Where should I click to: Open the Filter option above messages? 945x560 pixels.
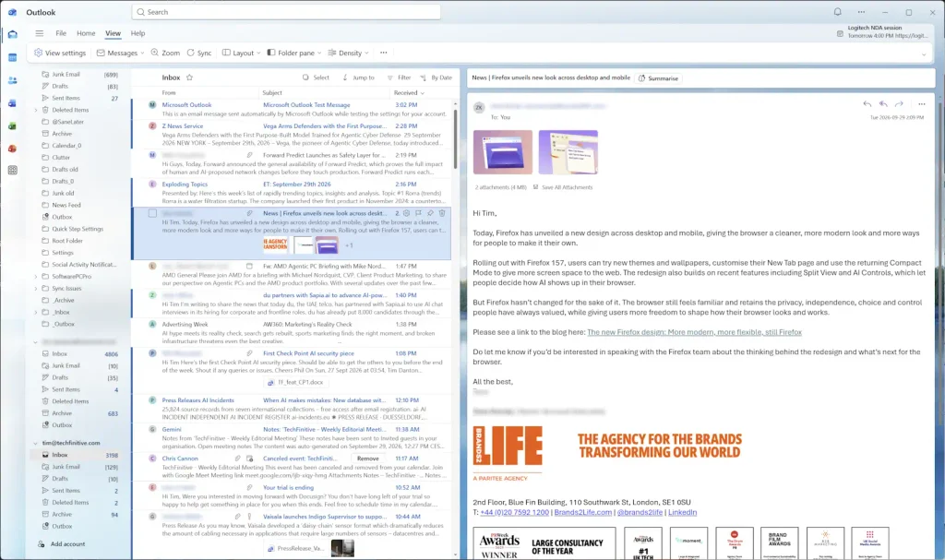(x=399, y=77)
